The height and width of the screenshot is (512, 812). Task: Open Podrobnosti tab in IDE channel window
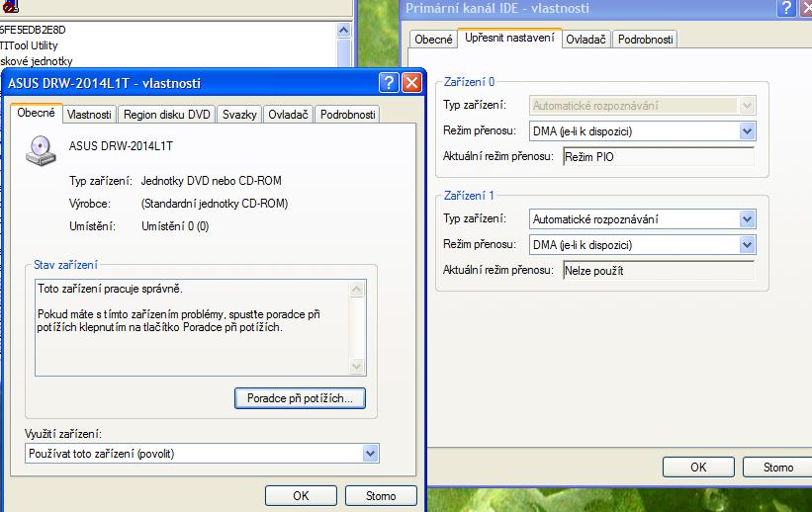[x=645, y=40]
